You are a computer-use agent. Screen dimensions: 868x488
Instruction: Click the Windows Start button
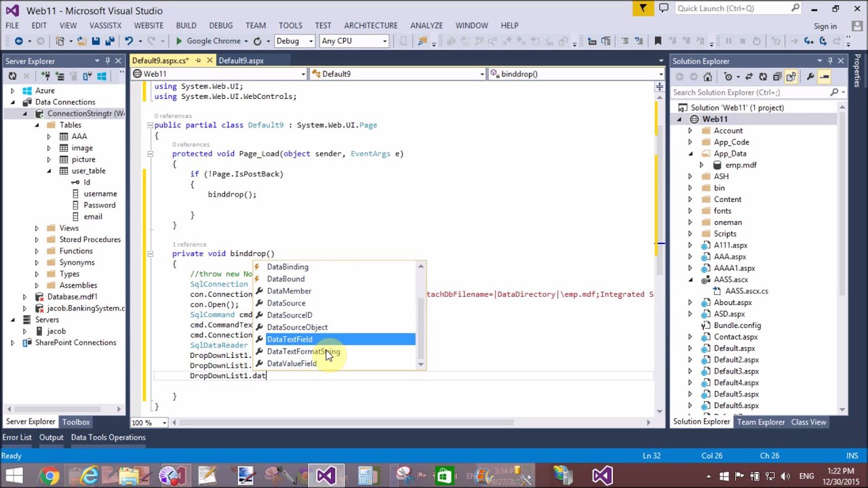(x=14, y=476)
